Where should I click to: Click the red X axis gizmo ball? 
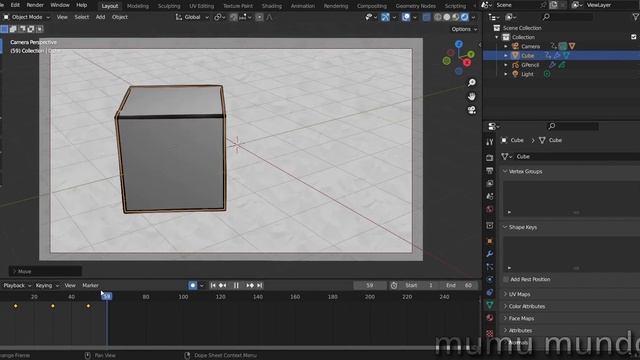click(x=467, y=62)
